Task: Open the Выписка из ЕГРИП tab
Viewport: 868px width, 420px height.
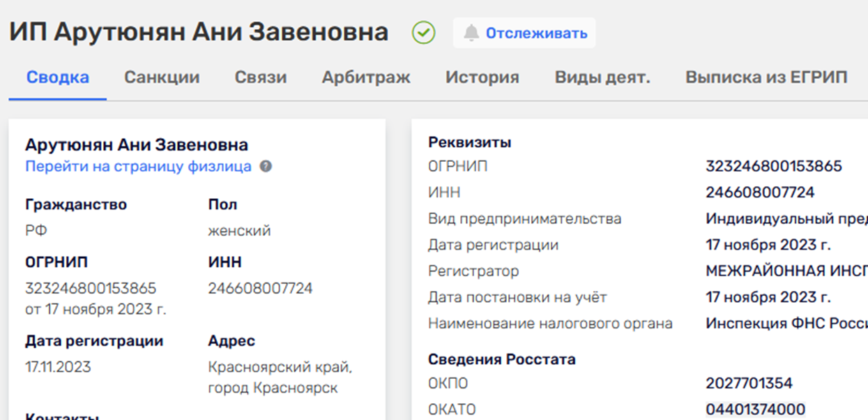Action: click(x=766, y=77)
